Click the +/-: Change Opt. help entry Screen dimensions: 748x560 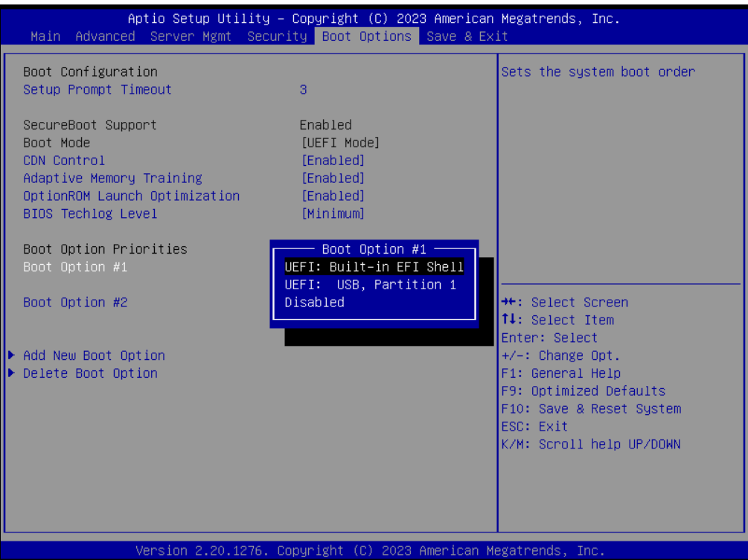click(x=561, y=355)
